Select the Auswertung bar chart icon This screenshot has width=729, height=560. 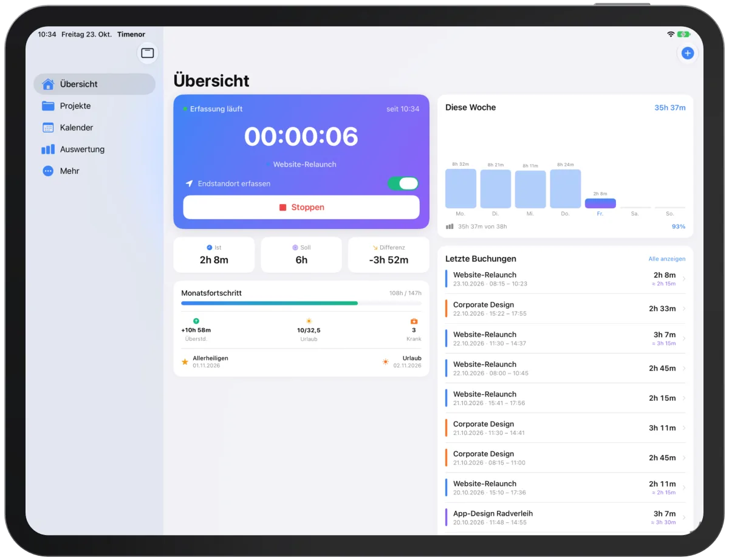tap(48, 149)
